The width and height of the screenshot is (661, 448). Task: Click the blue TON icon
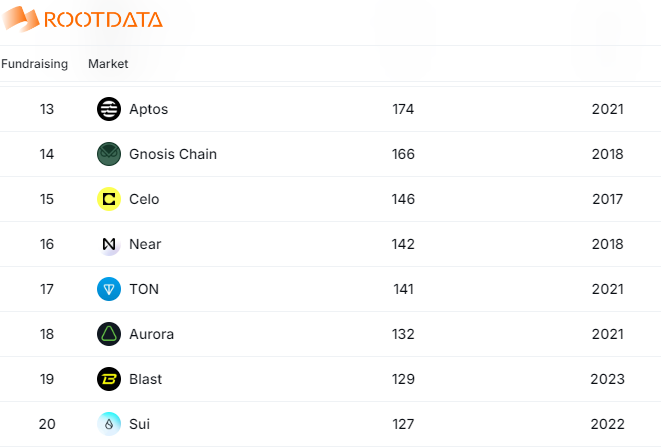click(x=109, y=289)
